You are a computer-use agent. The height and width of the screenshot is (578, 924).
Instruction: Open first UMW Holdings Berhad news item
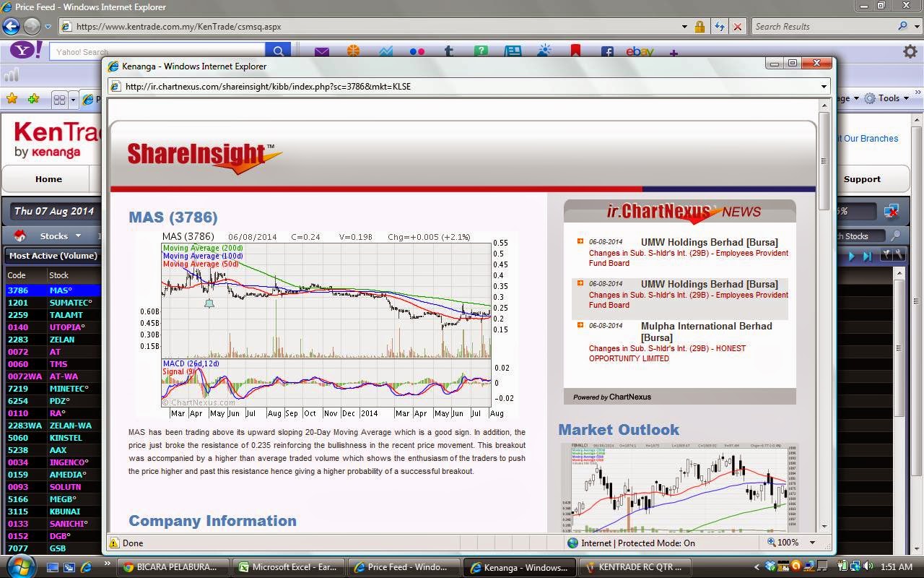point(709,242)
